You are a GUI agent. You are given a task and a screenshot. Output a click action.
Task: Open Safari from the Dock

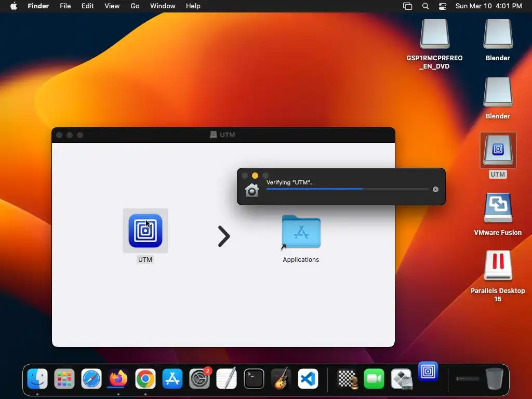pyautogui.click(x=91, y=379)
